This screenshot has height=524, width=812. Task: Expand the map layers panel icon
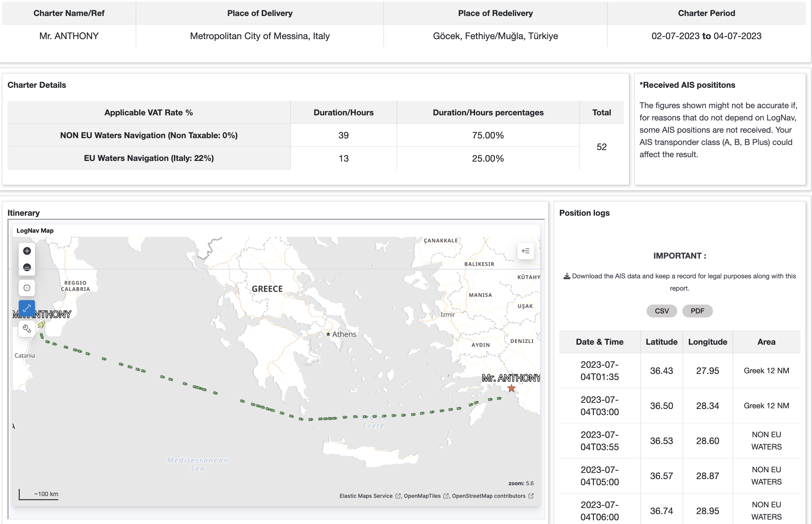click(x=526, y=251)
